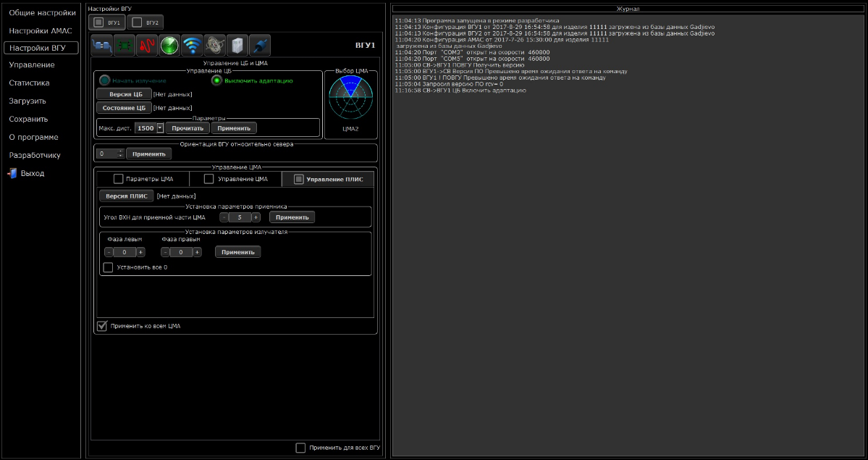868x460 pixels.
Task: Select the green radar toolbar icon
Action: tap(169, 46)
